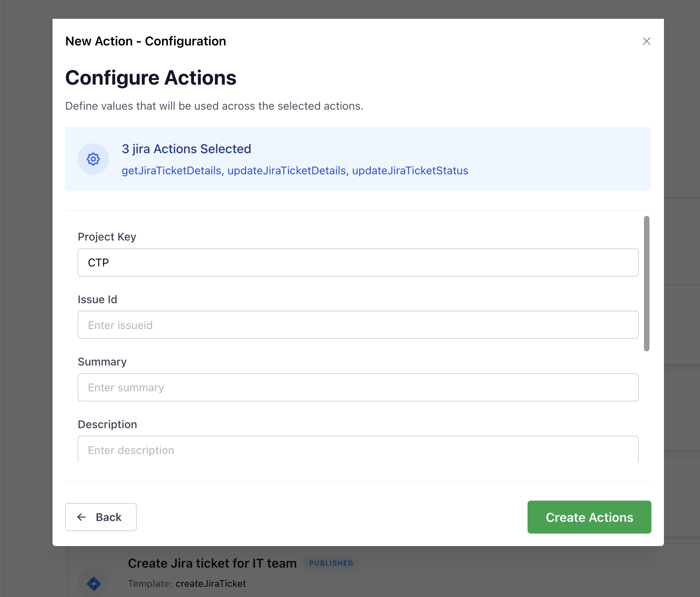Image resolution: width=700 pixels, height=597 pixels.
Task: Select the Project Key field containing CTP
Action: point(358,262)
